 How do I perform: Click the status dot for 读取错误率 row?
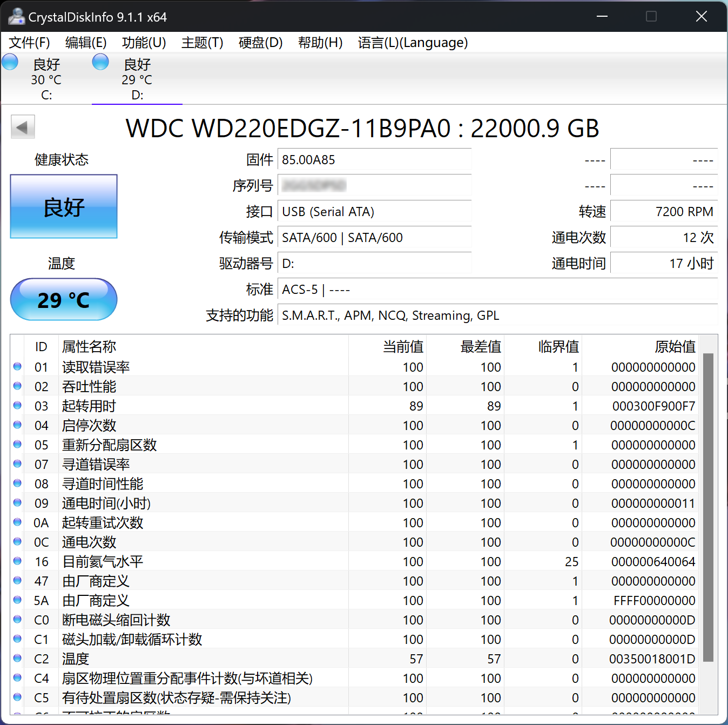[x=17, y=367]
